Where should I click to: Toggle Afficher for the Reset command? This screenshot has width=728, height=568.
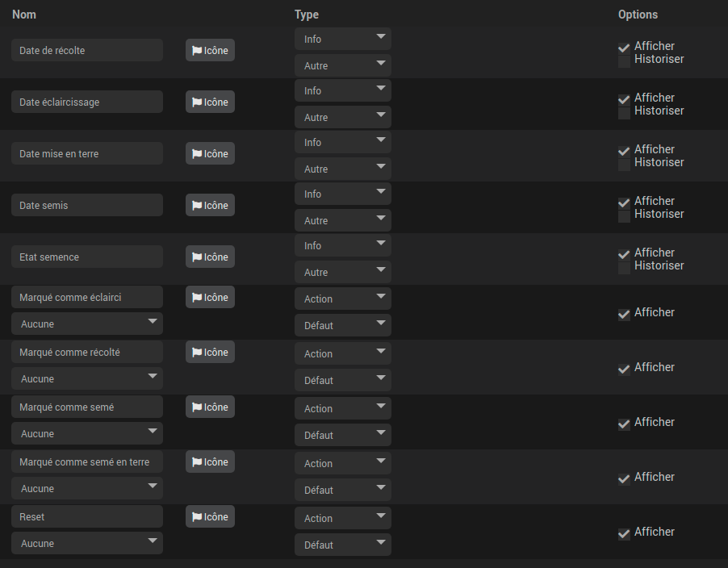point(624,534)
